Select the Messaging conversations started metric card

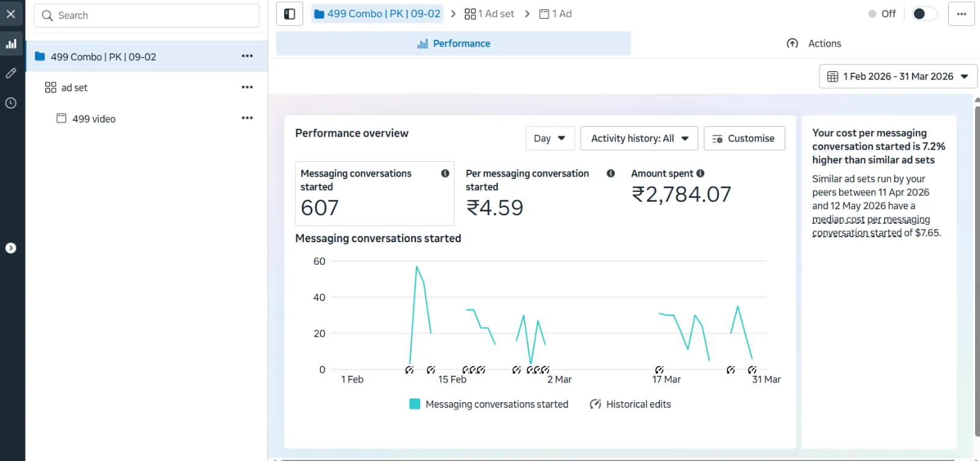(375, 194)
